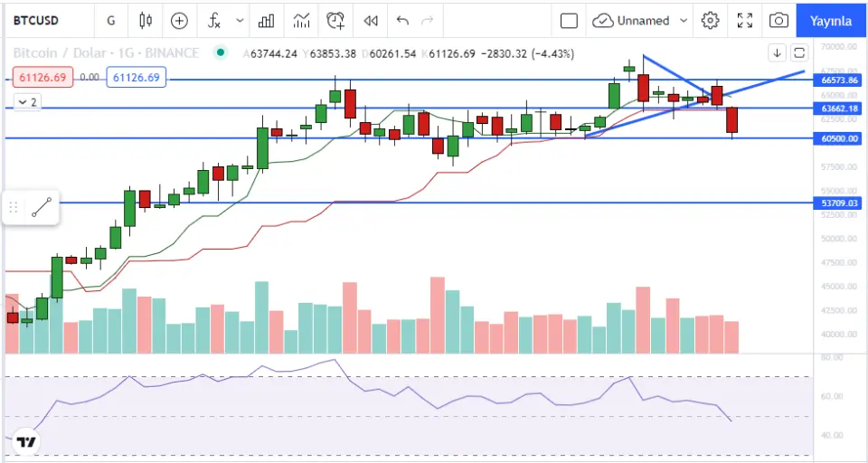Screen dimensions: 868x463
Task: Open chart settings gear icon
Action: coord(711,20)
